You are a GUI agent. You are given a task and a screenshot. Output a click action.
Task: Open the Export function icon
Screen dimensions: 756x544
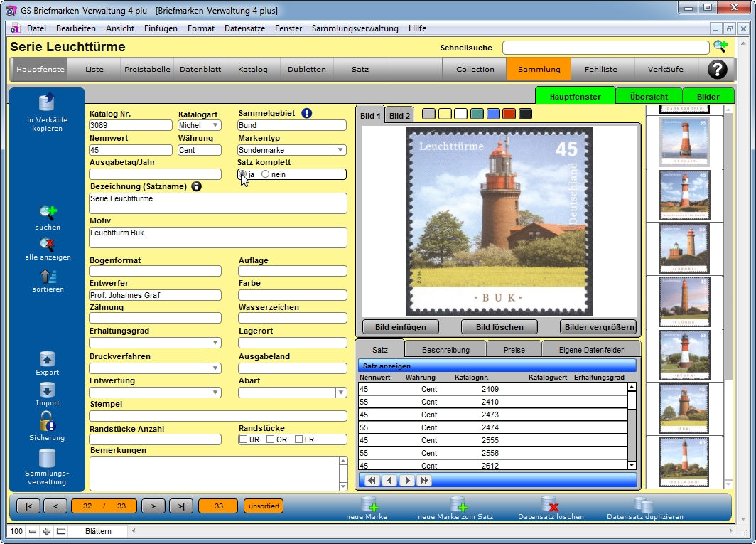48,359
